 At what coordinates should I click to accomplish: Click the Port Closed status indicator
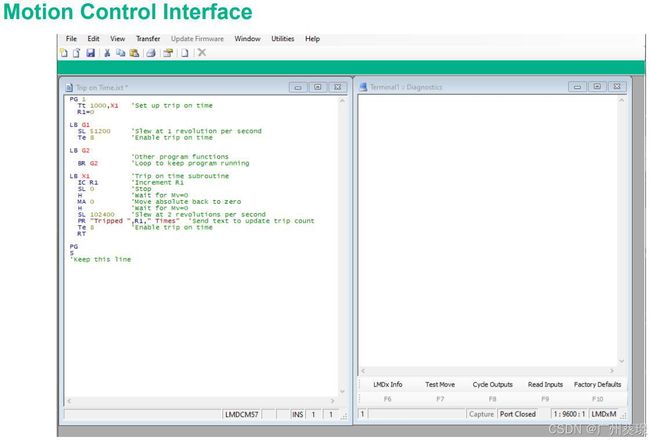coord(518,414)
